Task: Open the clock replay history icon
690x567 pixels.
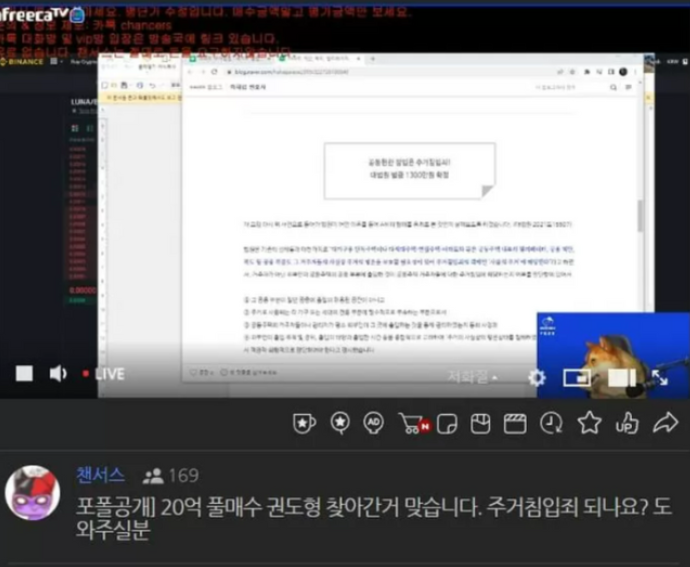Action: [x=551, y=423]
